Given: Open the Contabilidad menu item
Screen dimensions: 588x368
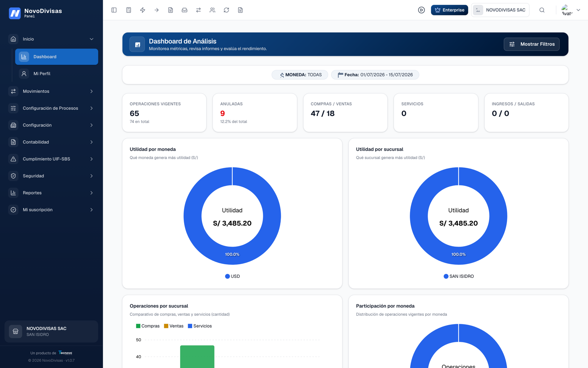Looking at the screenshot, I should click(51, 142).
